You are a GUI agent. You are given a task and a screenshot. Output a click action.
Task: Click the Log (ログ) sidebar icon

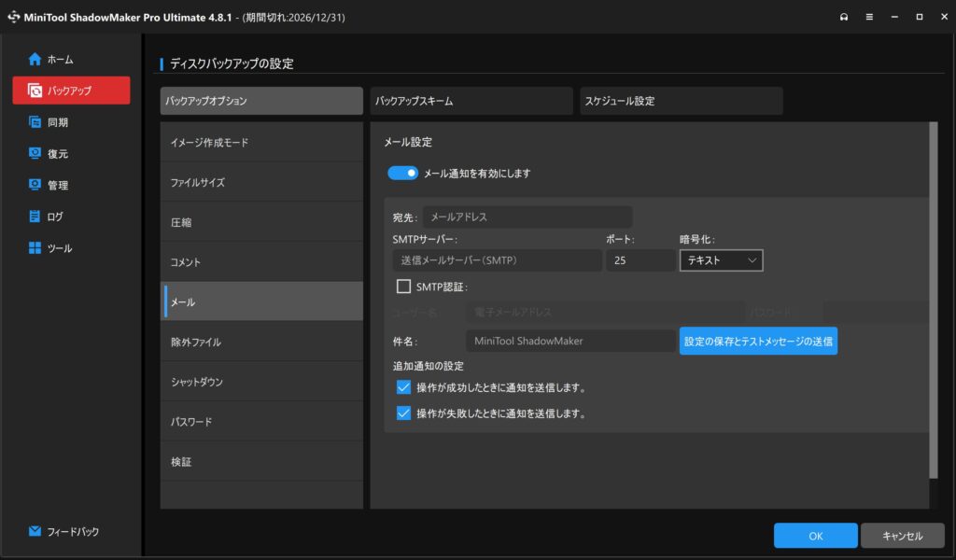click(35, 217)
